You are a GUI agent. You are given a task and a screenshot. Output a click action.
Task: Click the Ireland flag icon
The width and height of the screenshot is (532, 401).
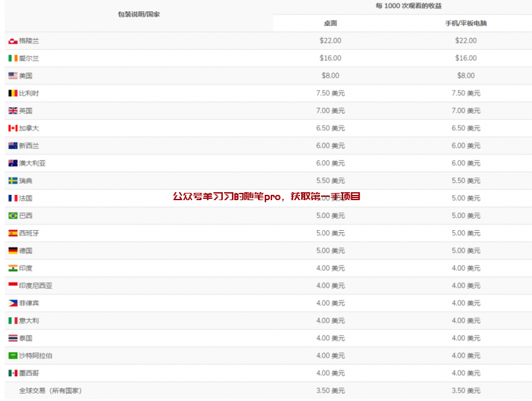13,59
